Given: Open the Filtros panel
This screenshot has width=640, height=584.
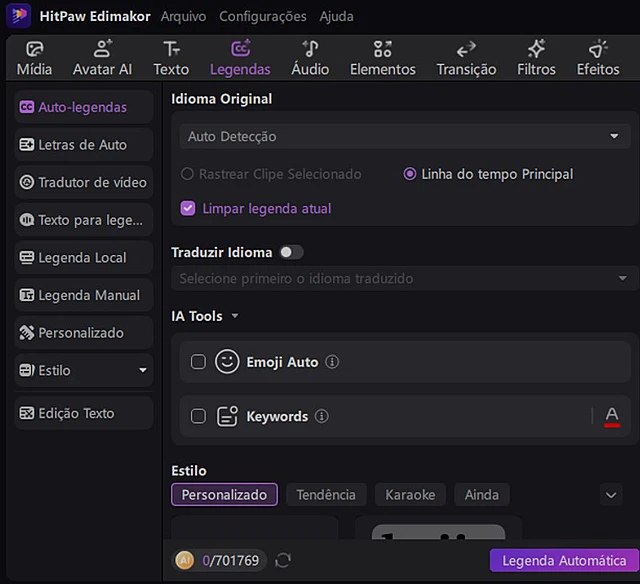Looking at the screenshot, I should (x=536, y=58).
